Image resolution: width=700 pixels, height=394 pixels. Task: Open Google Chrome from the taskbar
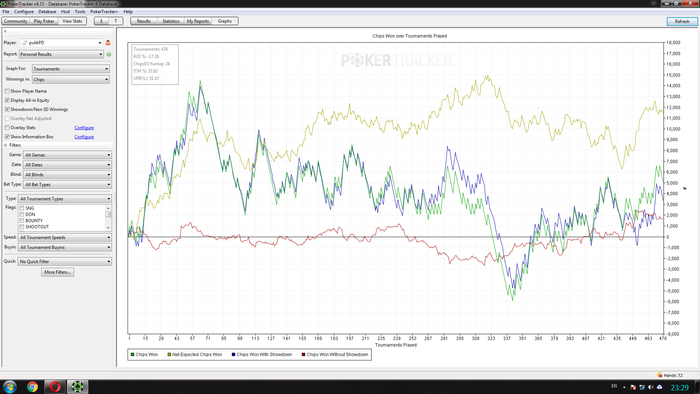[32, 386]
